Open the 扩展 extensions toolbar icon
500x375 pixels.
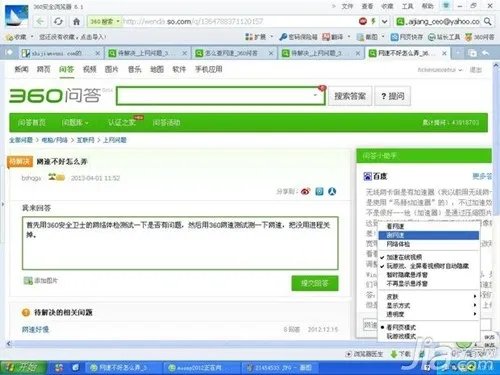[x=255, y=37]
